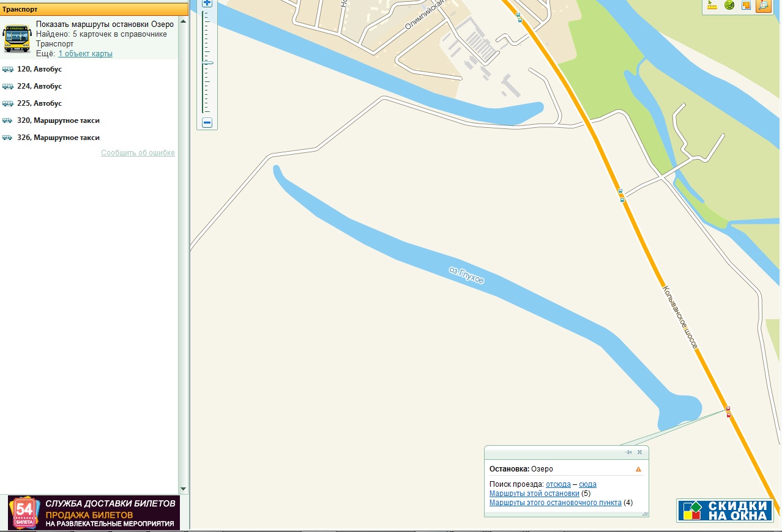Open route 225 Автобус
This screenshot has width=782, height=532.
tap(39, 103)
